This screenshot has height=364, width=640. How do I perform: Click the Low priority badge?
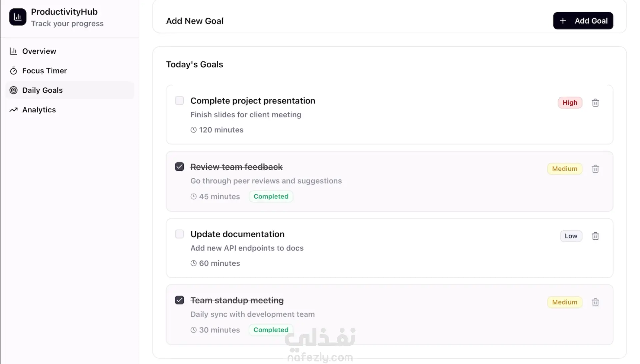(x=571, y=236)
